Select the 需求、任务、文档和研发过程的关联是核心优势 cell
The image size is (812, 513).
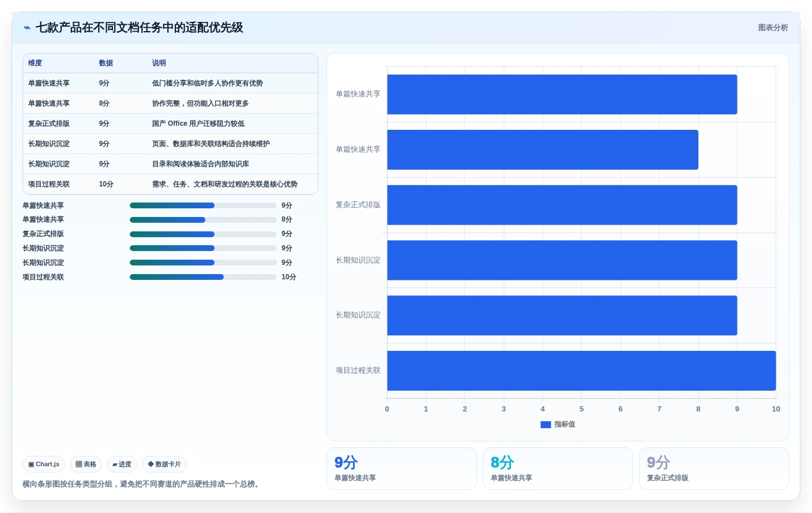coord(225,184)
